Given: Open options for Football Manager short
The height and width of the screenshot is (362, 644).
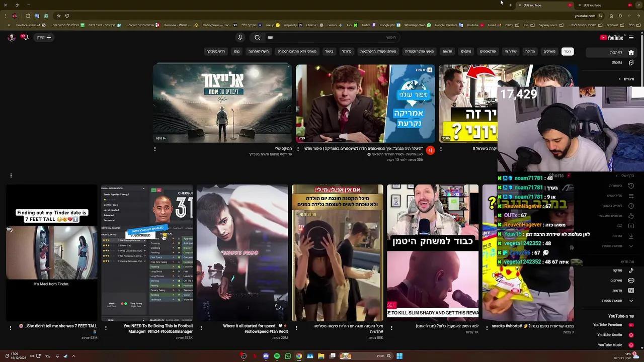Looking at the screenshot, I should pyautogui.click(x=106, y=327).
